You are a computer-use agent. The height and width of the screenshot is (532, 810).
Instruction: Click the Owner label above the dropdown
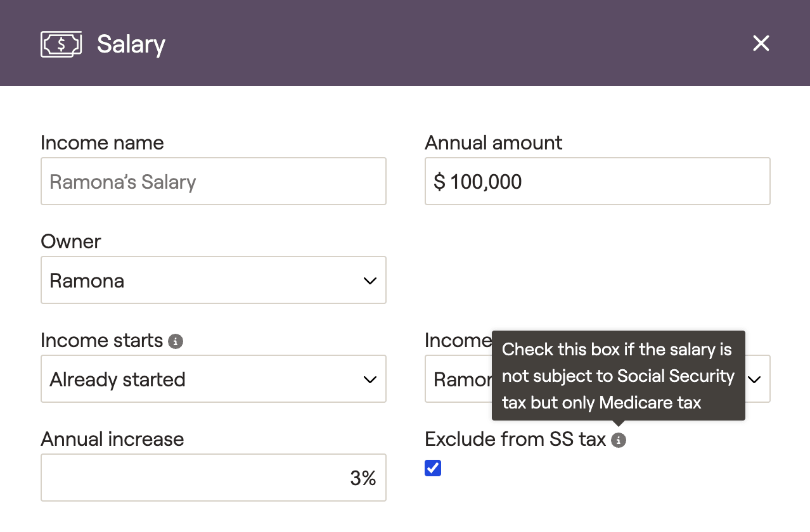pyautogui.click(x=71, y=241)
